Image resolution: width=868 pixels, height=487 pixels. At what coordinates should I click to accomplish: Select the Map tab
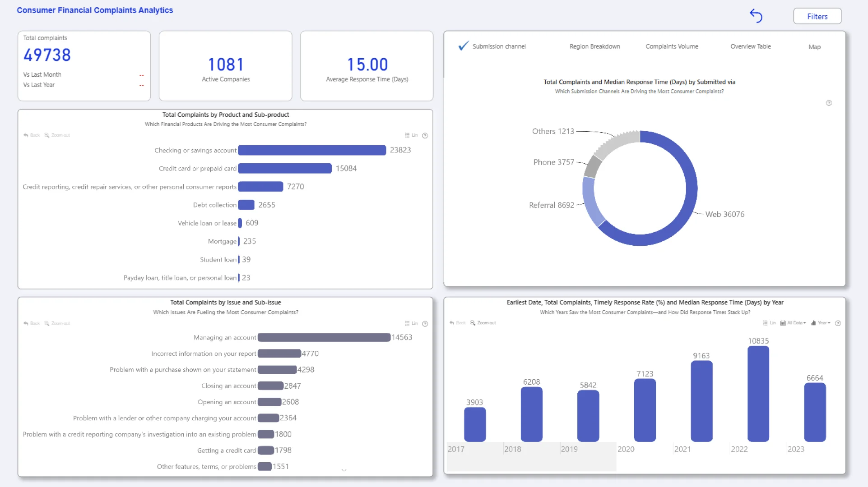[x=814, y=47]
